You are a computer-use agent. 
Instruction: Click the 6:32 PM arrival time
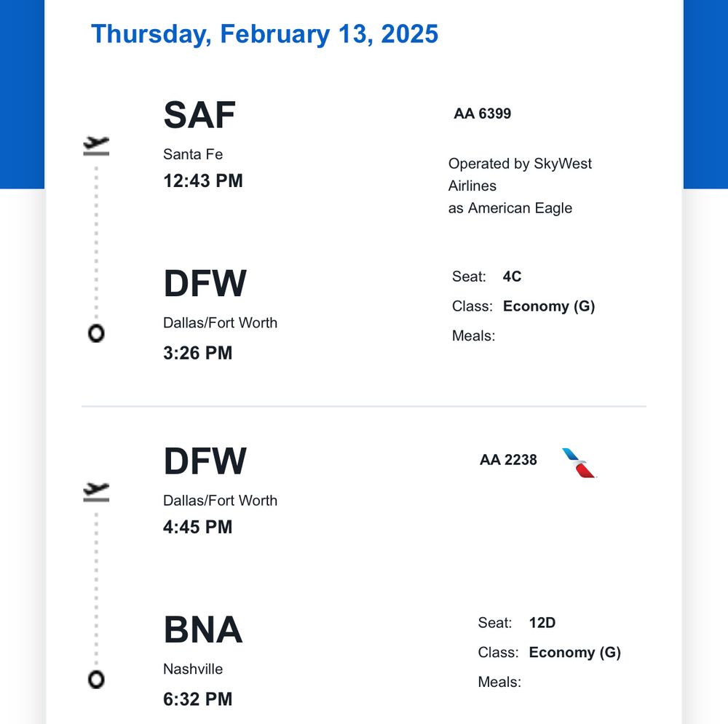pos(197,699)
